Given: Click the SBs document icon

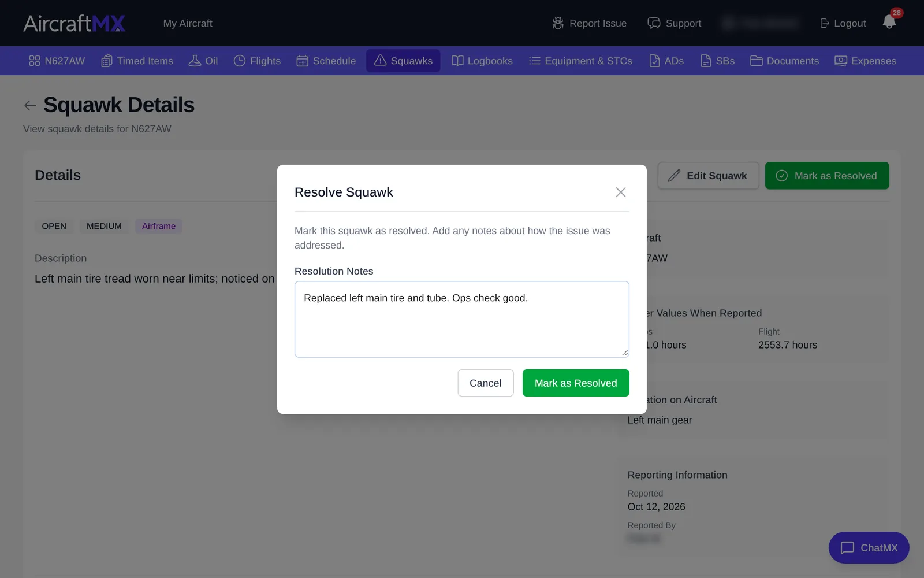Looking at the screenshot, I should (706, 61).
